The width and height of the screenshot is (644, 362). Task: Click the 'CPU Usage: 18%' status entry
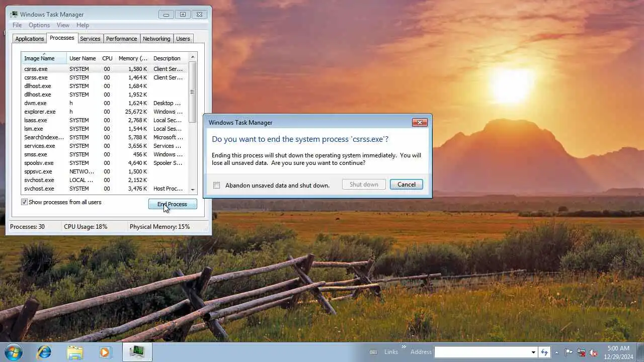(86, 227)
